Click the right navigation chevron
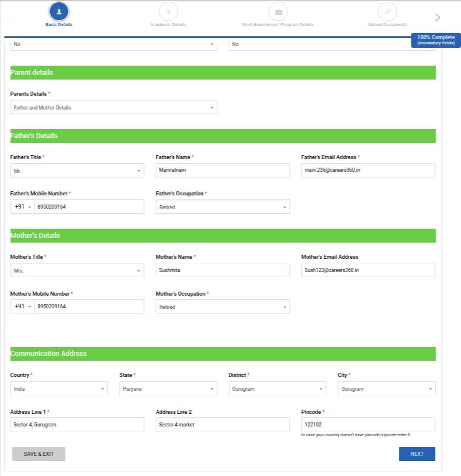Image resolution: width=461 pixels, height=476 pixels. tap(437, 17)
